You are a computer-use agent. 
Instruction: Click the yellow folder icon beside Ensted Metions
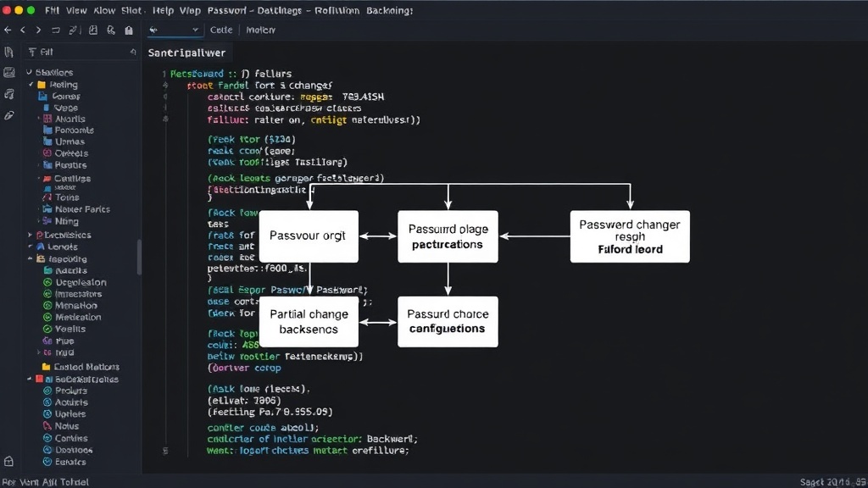pos(47,367)
